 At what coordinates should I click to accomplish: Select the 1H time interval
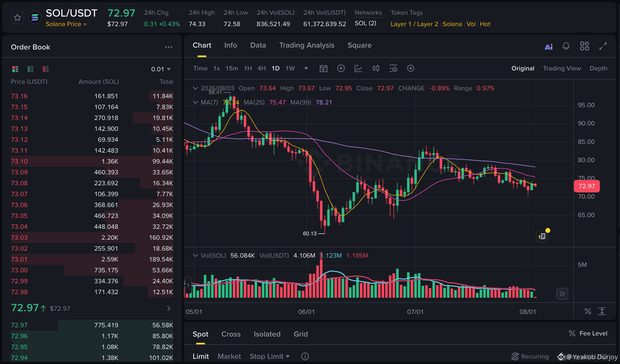click(248, 68)
